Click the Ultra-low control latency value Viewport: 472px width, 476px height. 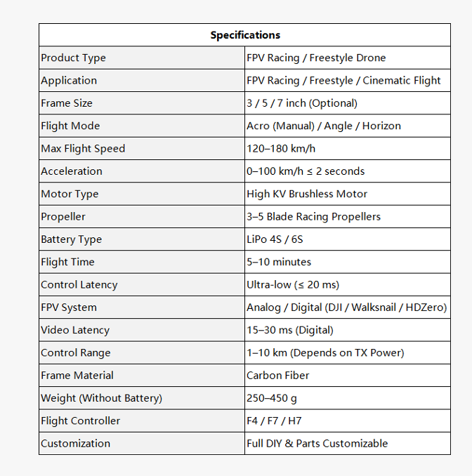[292, 284]
